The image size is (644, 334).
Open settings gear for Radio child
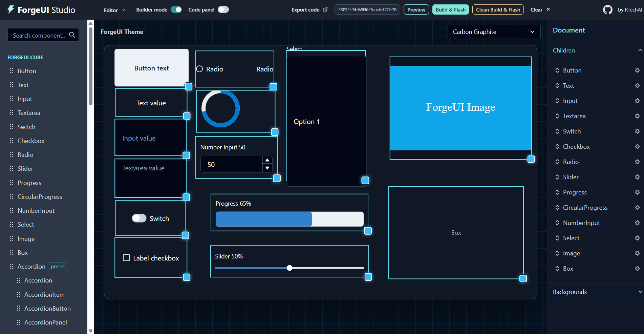coord(637,162)
